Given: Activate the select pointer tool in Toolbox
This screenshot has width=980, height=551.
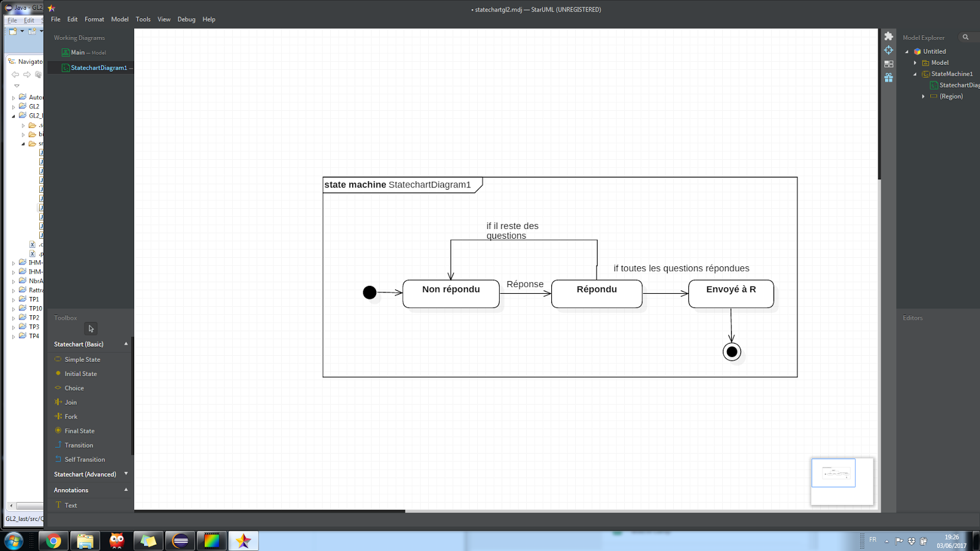Looking at the screenshot, I should [x=91, y=329].
